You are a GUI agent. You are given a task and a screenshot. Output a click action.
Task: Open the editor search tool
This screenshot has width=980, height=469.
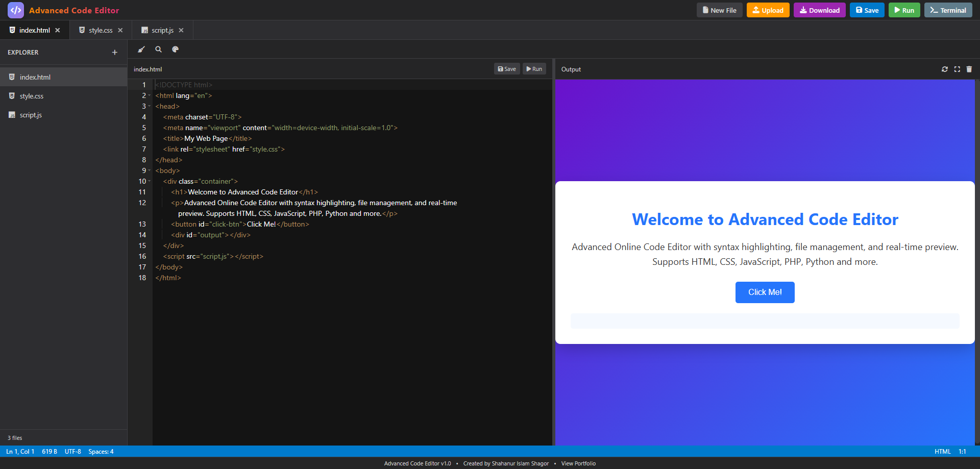[158, 49]
